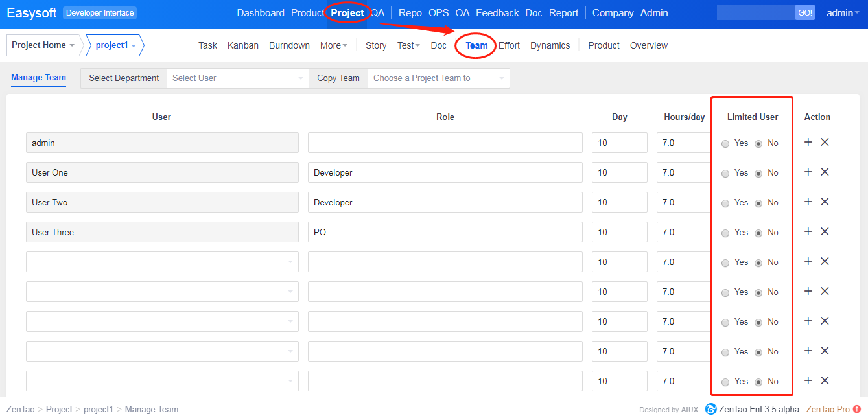Set admin as limited user Yes
The height and width of the screenshot is (418, 868).
(725, 144)
